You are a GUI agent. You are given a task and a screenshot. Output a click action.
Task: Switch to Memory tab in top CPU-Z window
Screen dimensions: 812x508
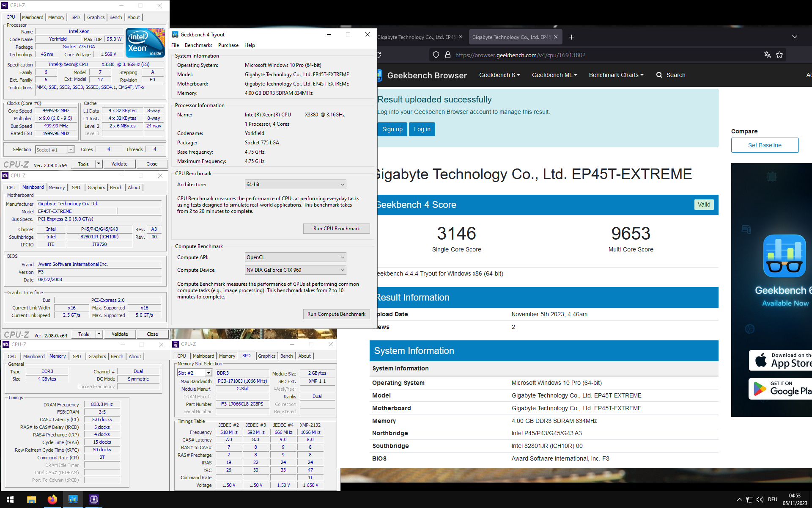(x=56, y=17)
